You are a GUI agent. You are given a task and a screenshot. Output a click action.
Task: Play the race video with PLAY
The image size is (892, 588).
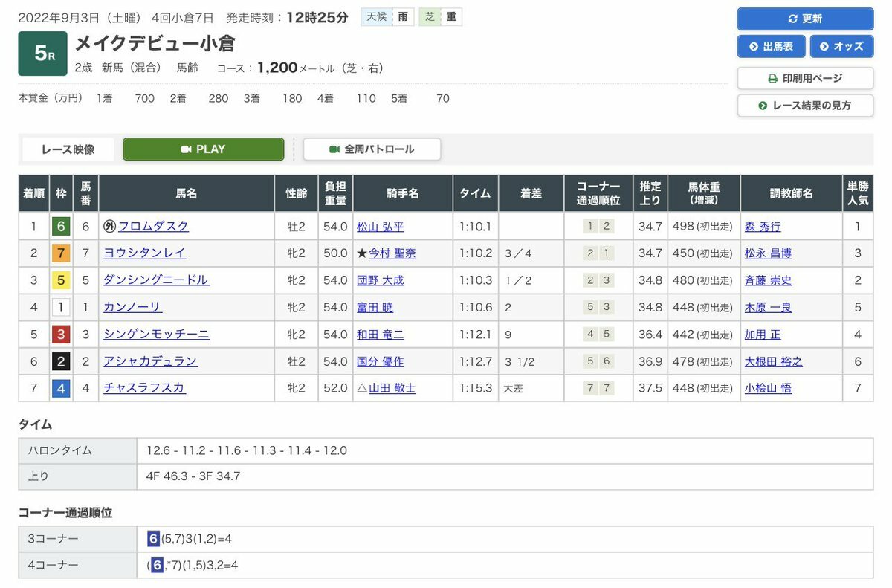pos(203,149)
